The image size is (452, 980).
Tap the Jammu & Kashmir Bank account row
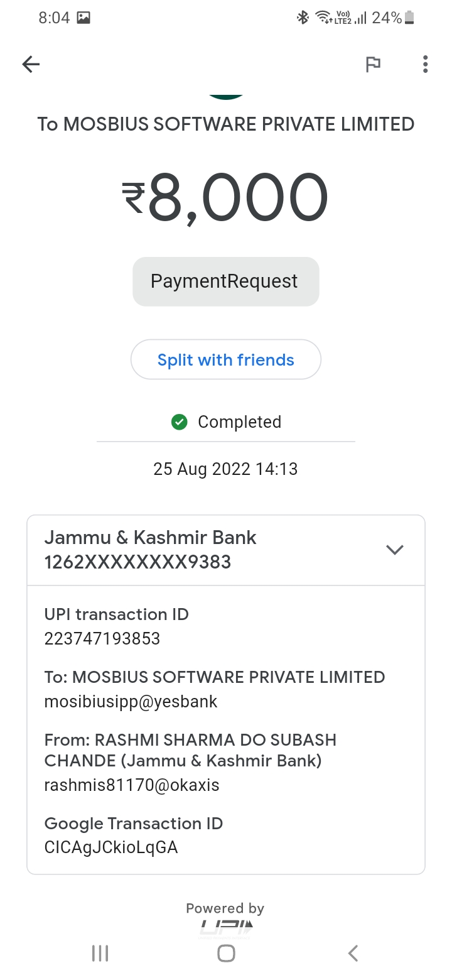click(x=188, y=550)
